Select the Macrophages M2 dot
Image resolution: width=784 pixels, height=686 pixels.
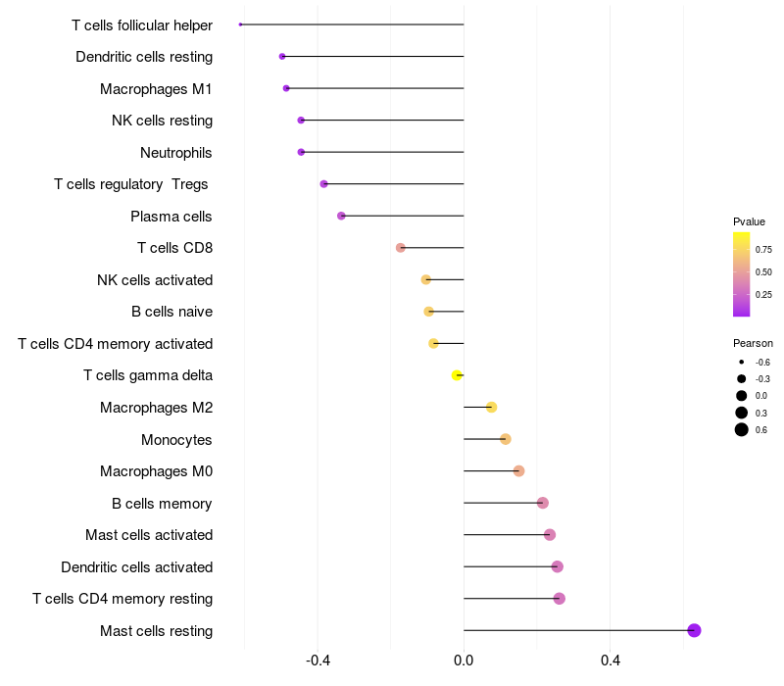pyautogui.click(x=492, y=407)
